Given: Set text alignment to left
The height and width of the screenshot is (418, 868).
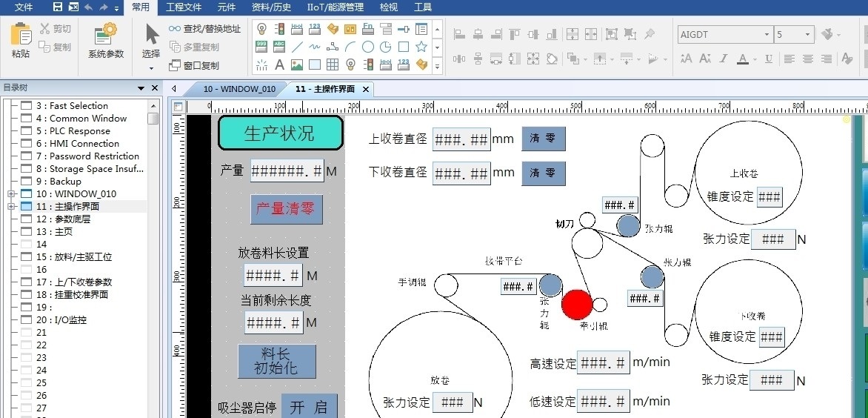Looking at the screenshot, I should [x=789, y=58].
